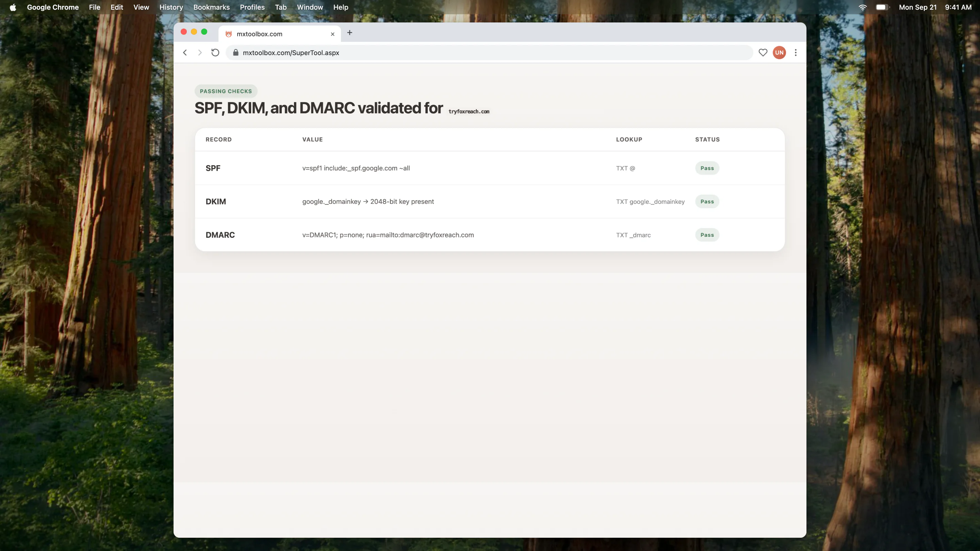Viewport: 980px width, 551px height.
Task: Open the Window menu
Action: coord(310,7)
